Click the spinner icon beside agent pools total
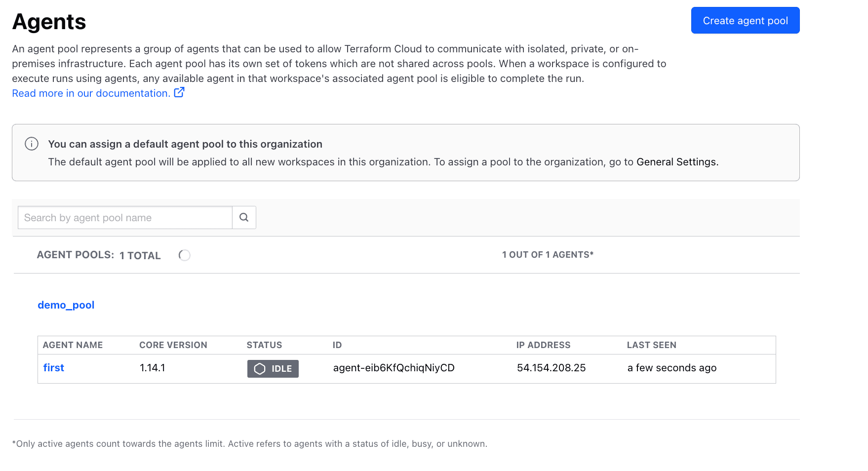868x471 pixels. (184, 255)
